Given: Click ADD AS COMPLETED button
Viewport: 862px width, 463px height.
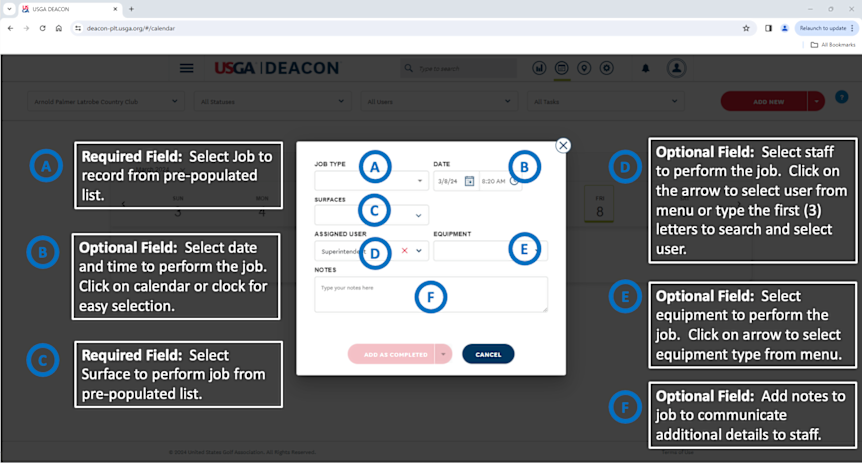Looking at the screenshot, I should point(391,354).
